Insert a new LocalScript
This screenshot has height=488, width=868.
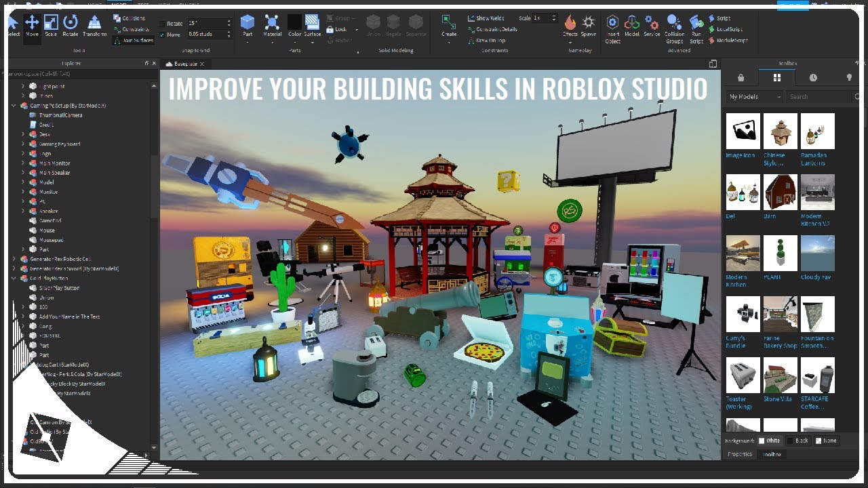pos(726,29)
